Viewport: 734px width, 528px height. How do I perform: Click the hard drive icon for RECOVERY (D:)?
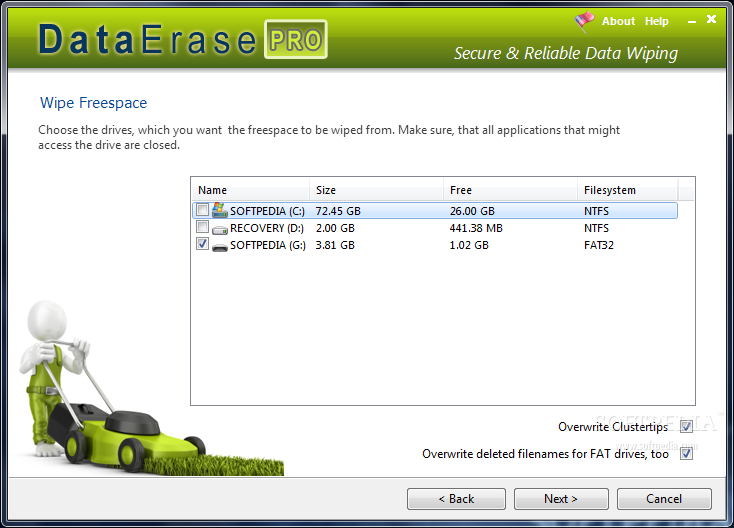220,230
